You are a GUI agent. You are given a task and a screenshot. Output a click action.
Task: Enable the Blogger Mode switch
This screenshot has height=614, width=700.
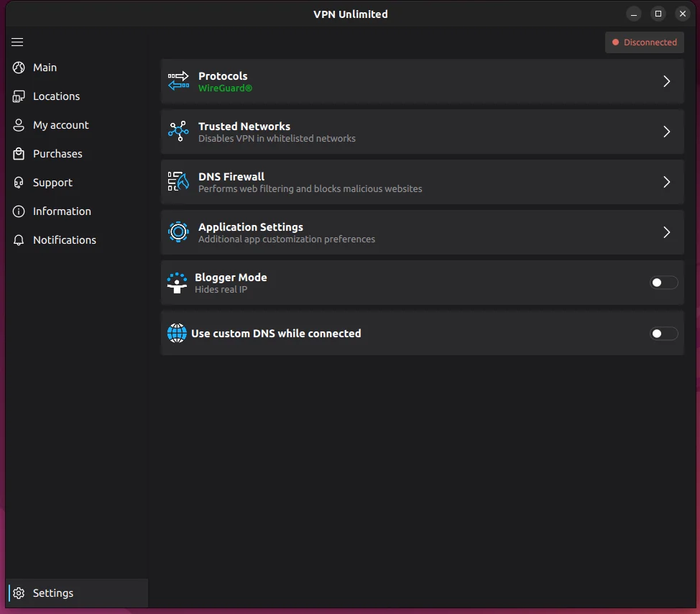click(663, 283)
